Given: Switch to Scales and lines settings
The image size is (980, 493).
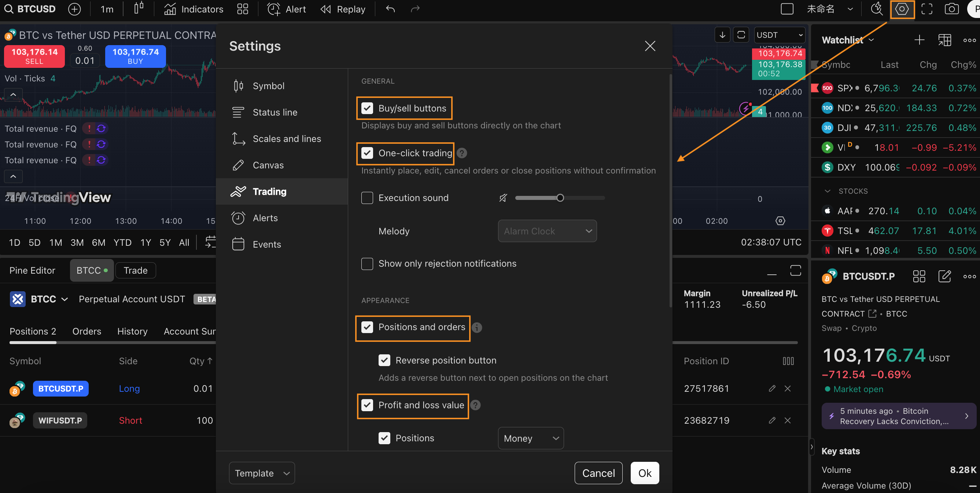Looking at the screenshot, I should [x=287, y=139].
